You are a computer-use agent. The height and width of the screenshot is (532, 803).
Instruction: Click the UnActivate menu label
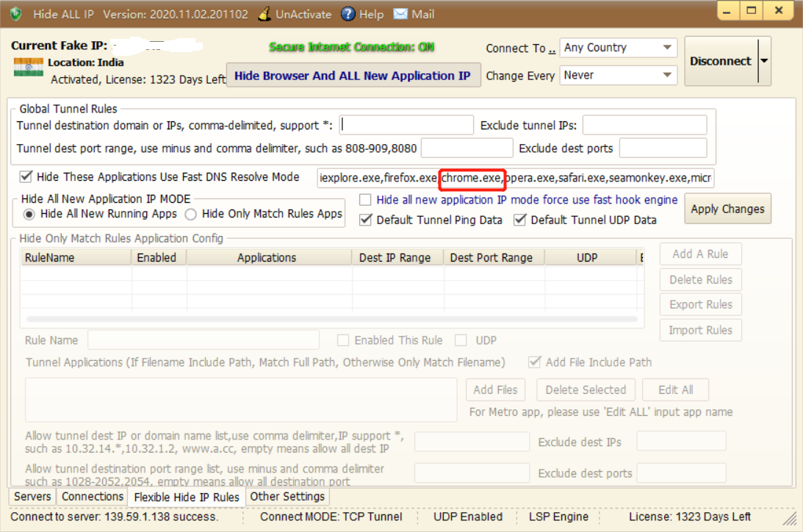pyautogui.click(x=303, y=15)
